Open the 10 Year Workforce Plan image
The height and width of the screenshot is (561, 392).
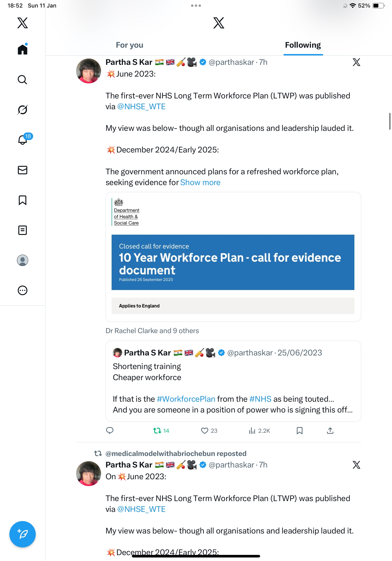click(233, 257)
